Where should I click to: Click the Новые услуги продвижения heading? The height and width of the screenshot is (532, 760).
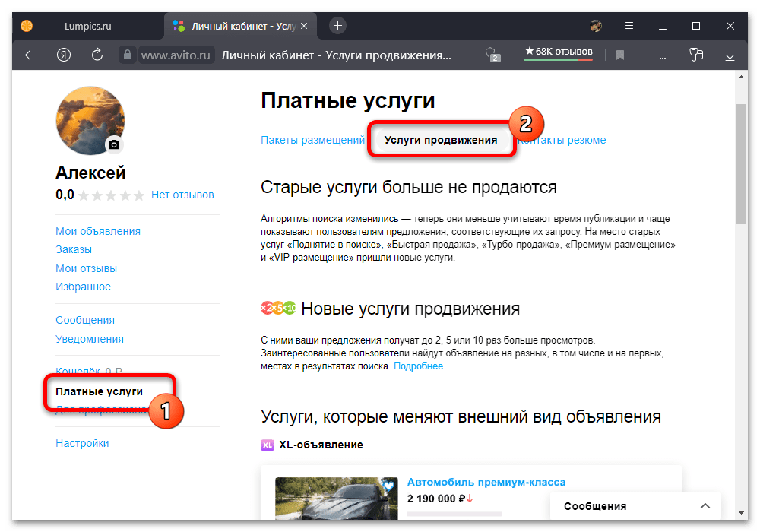pos(410,309)
